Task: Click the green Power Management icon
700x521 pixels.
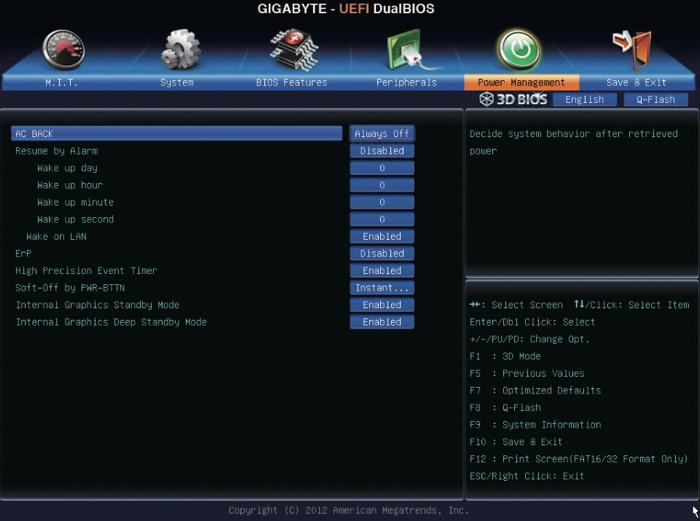Action: click(x=519, y=48)
